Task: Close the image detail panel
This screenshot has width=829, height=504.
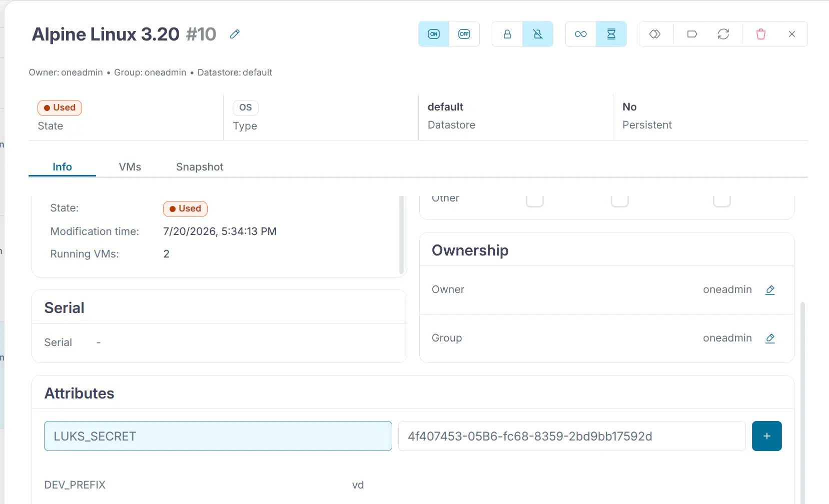Action: (x=792, y=34)
